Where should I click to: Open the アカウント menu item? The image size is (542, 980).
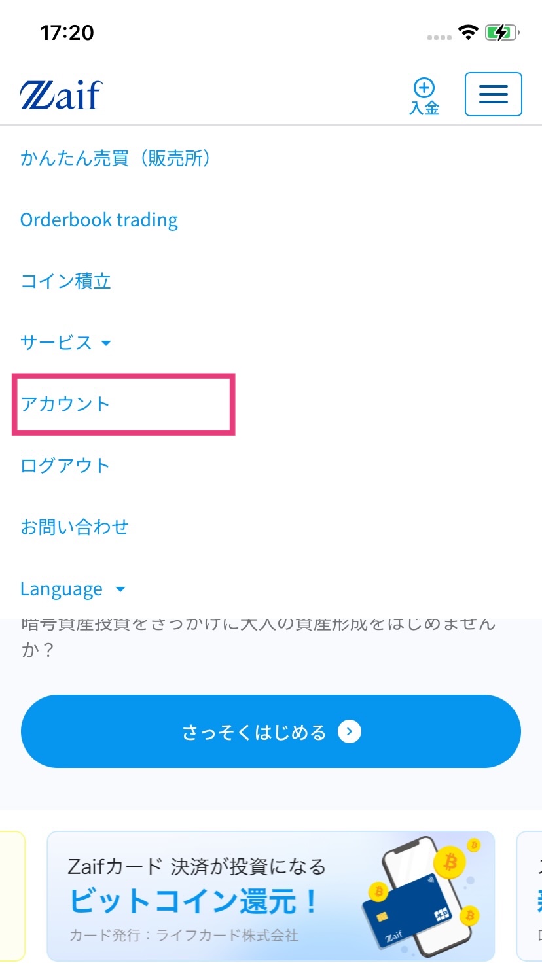(x=65, y=404)
